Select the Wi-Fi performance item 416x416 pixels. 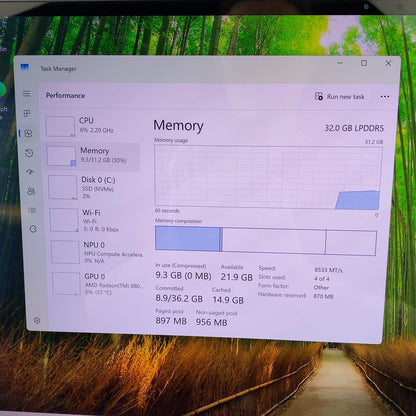click(x=96, y=220)
